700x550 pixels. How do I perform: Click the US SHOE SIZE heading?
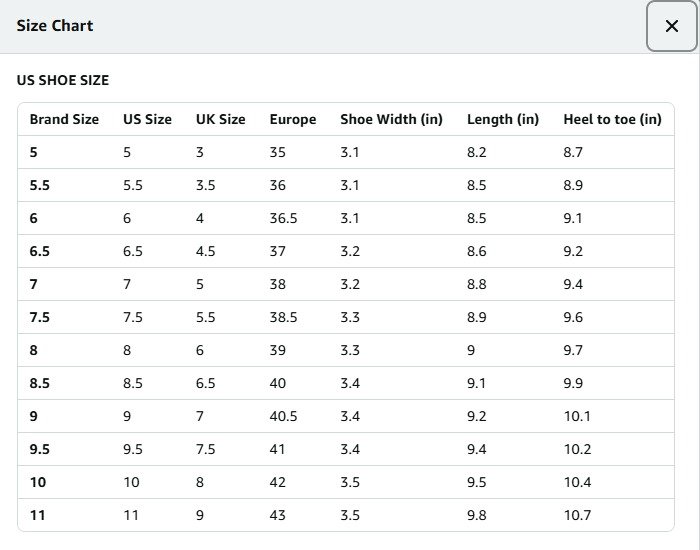(x=63, y=80)
